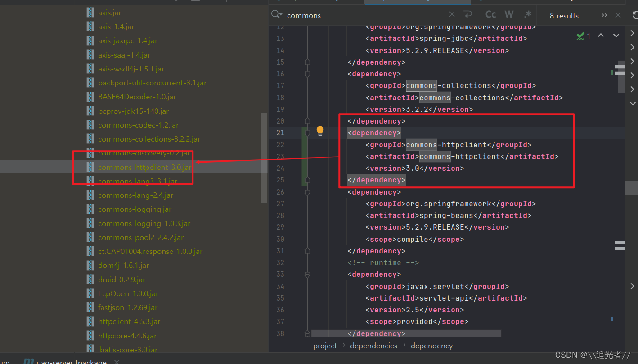
Task: Click 'project' breadcrumb
Action: click(325, 346)
